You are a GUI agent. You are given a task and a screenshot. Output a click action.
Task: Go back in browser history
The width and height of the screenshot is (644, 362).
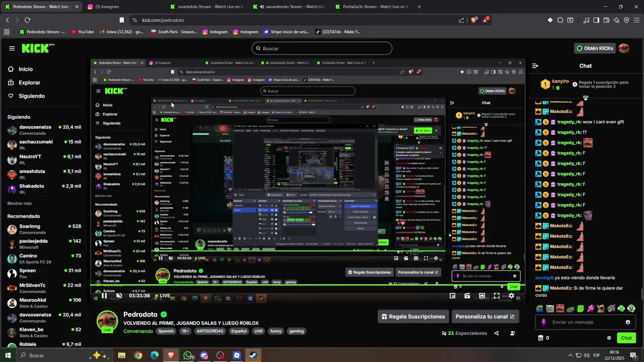(7, 20)
